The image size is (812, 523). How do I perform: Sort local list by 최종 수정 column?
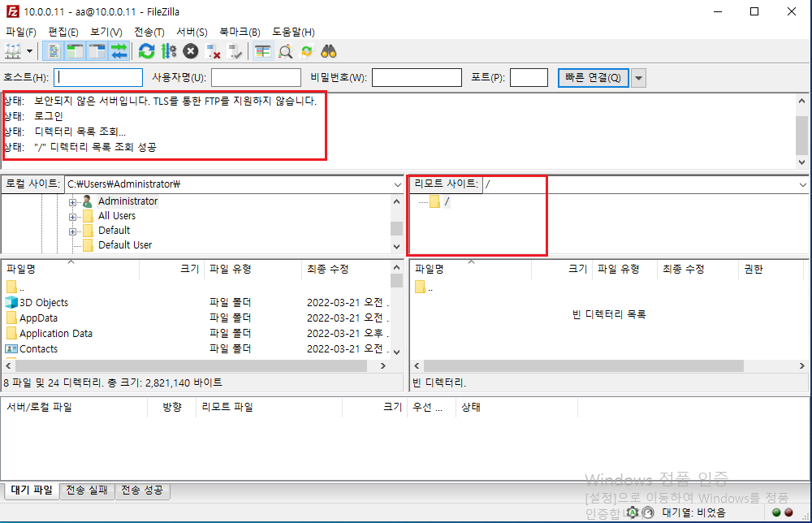(x=345, y=270)
